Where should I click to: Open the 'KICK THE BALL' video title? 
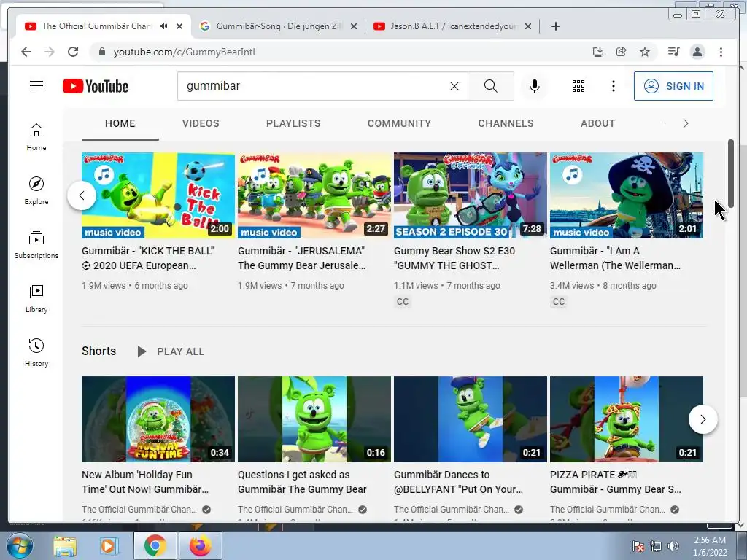point(147,258)
